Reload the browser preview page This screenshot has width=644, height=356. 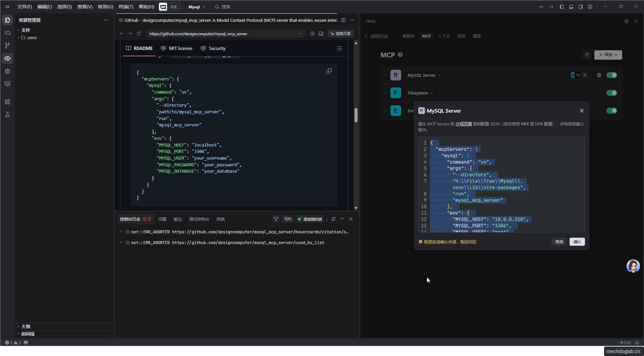click(139, 34)
